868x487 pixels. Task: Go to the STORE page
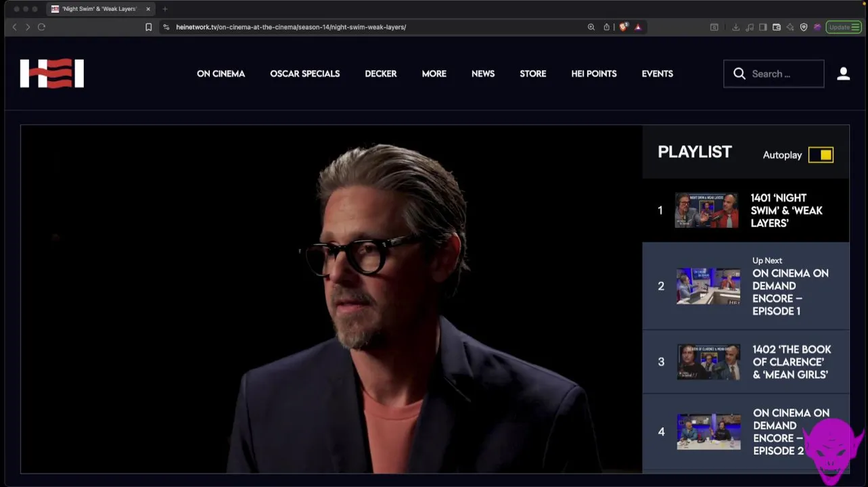click(533, 74)
